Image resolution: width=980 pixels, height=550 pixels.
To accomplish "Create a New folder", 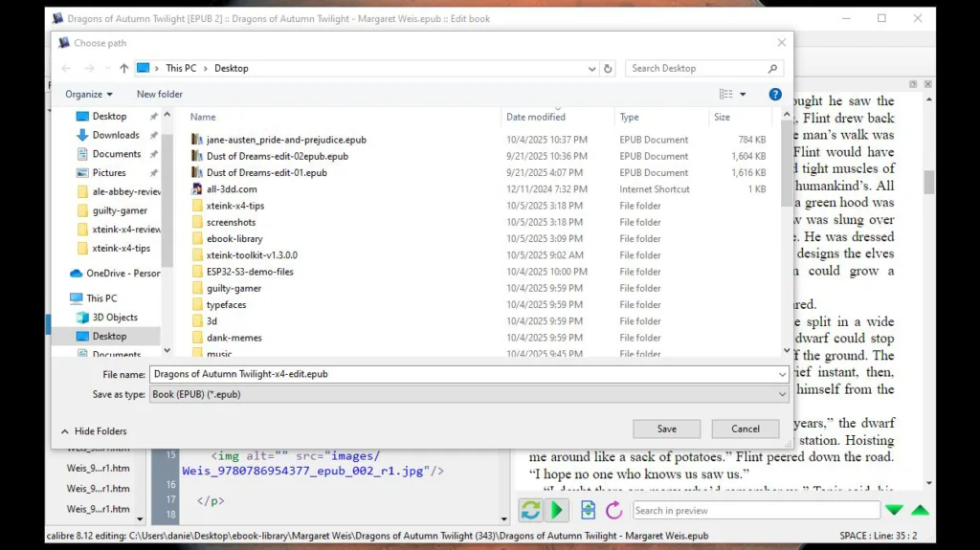I will [x=160, y=94].
